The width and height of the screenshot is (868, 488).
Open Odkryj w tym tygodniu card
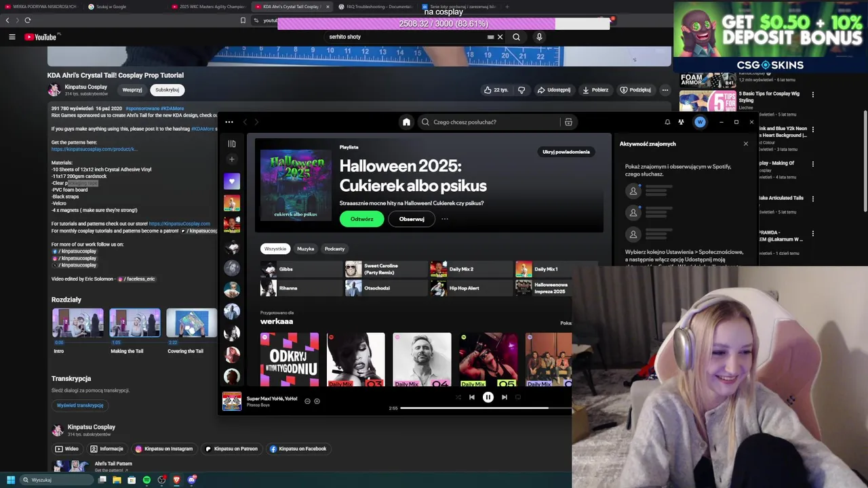290,360
